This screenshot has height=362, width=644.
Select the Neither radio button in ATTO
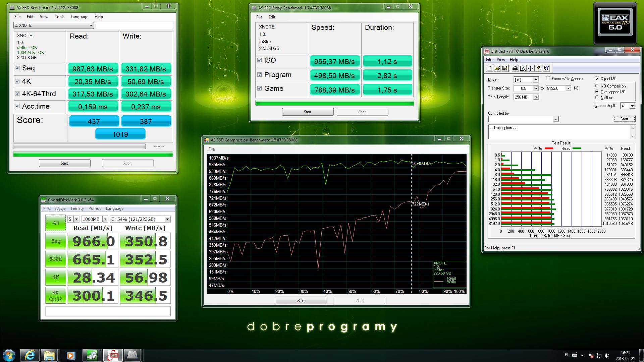597,97
